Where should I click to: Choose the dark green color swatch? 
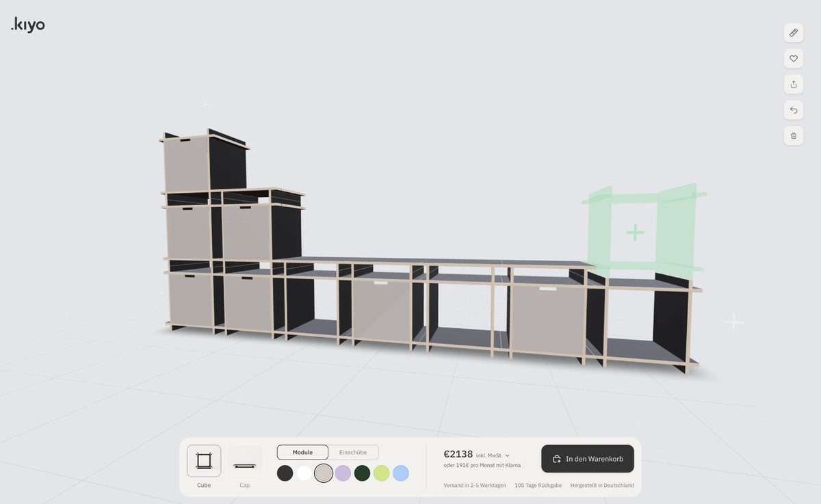point(362,473)
